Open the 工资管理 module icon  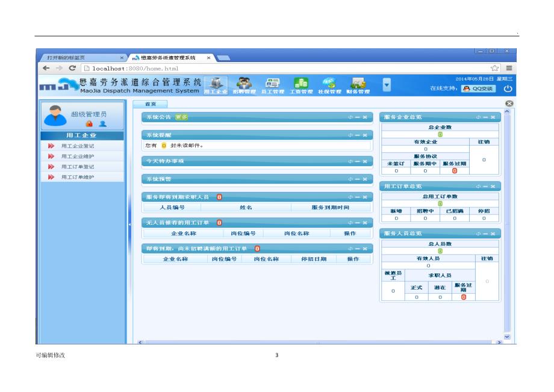point(301,85)
